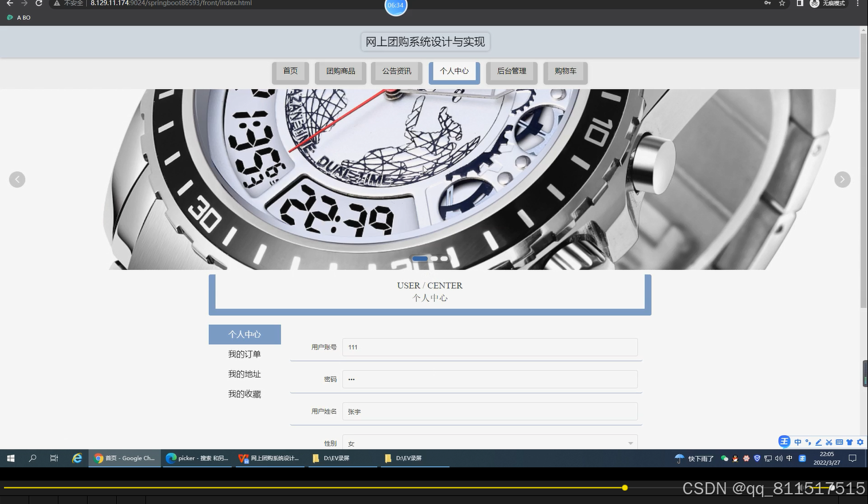
Task: Open IME settings gear icon
Action: click(860, 442)
